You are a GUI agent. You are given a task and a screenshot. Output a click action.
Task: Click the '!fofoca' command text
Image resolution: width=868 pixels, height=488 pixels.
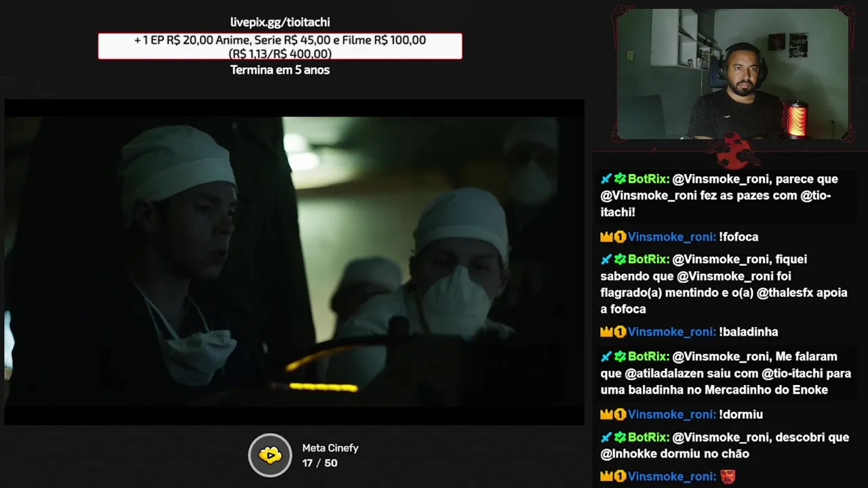click(738, 237)
